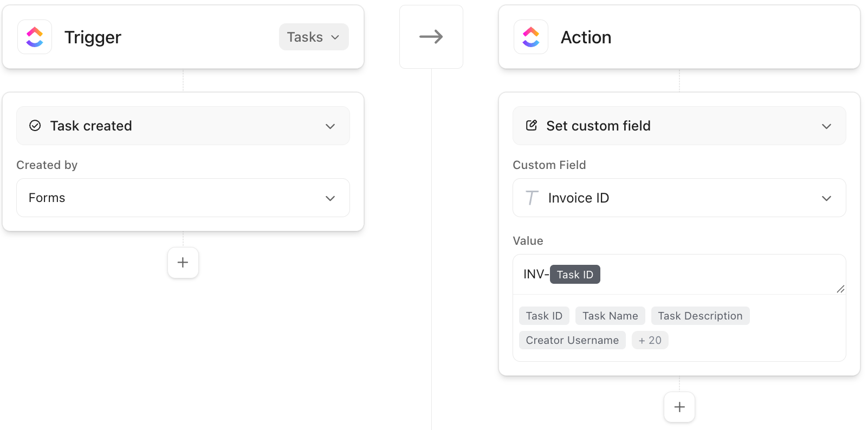
Task: Open the Tasks dropdown in Trigger header
Action: point(314,37)
